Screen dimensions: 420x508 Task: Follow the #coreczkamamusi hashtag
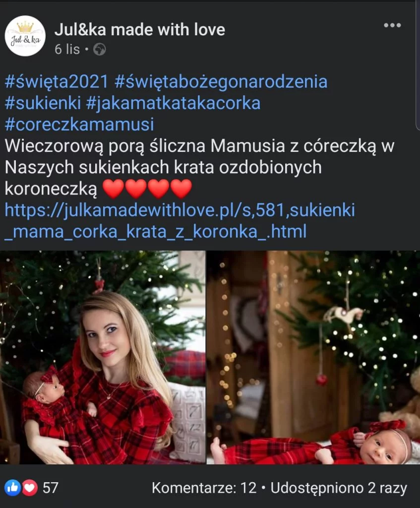tap(79, 125)
